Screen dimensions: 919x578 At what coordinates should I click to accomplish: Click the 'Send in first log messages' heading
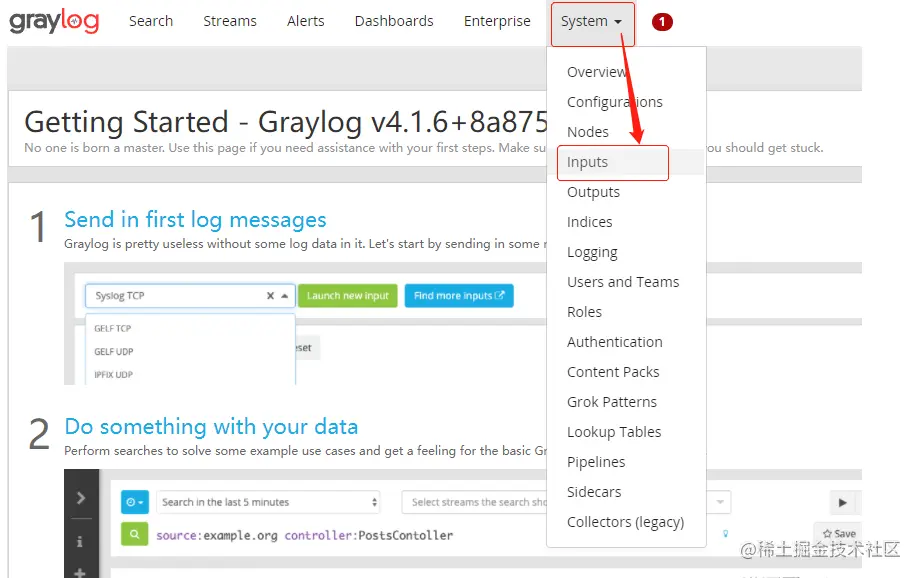click(x=195, y=220)
